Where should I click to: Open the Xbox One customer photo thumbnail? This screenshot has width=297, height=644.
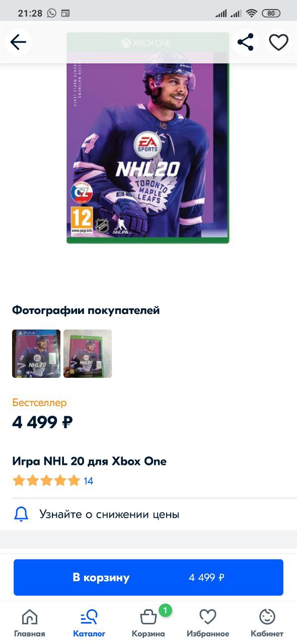[x=88, y=354]
